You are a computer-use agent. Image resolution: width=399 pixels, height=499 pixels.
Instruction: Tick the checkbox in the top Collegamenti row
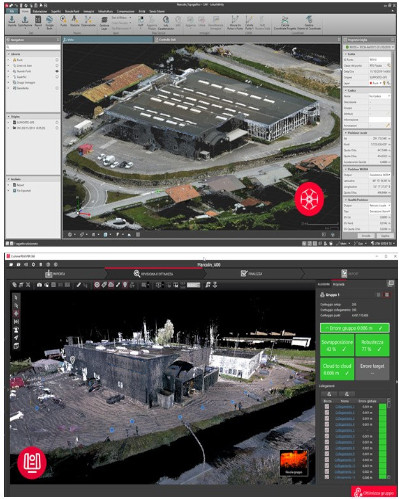(327, 407)
